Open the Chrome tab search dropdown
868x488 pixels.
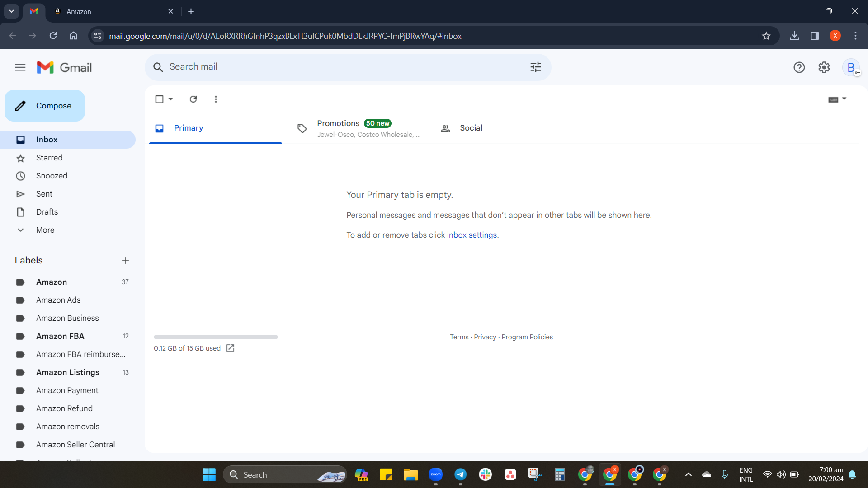click(11, 11)
